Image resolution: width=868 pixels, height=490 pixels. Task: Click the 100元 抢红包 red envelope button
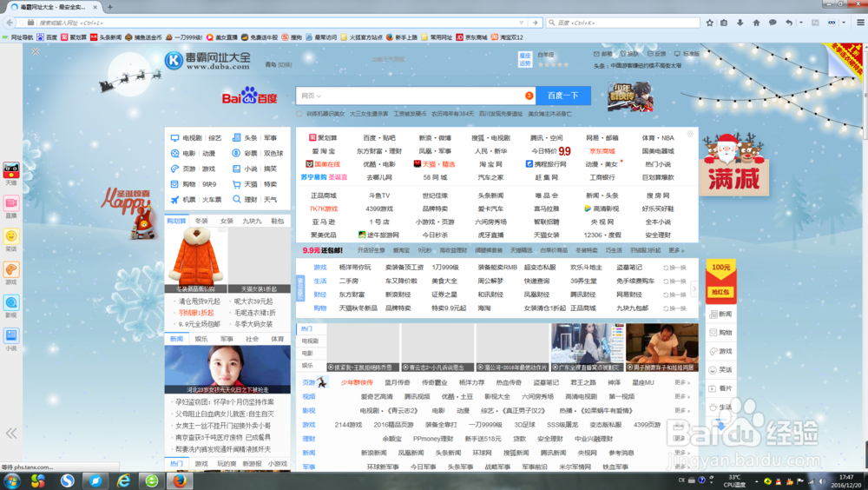(x=720, y=281)
